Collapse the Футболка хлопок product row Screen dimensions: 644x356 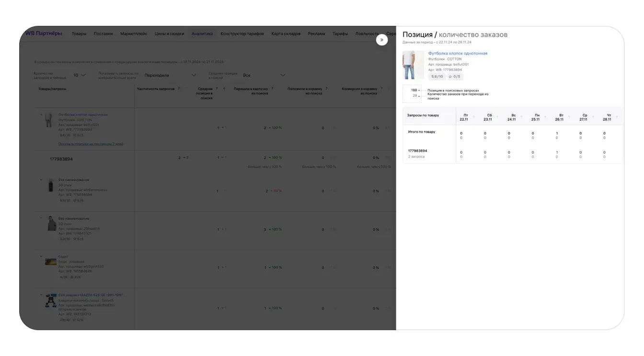point(41,115)
